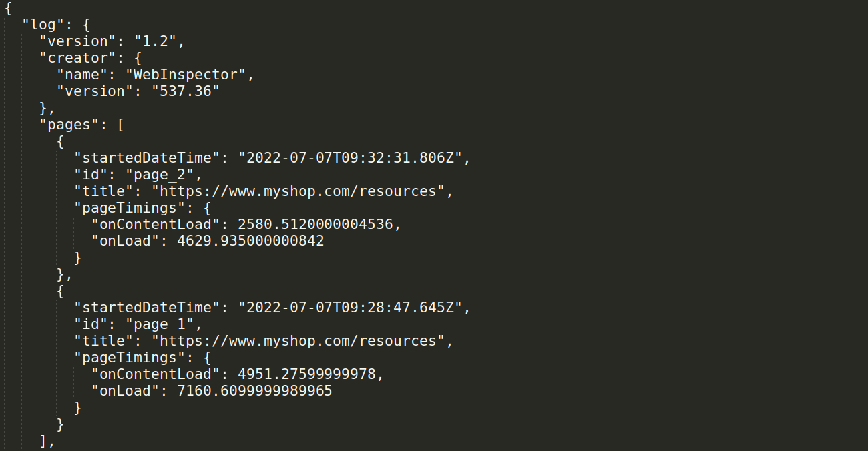This screenshot has height=451, width=868.
Task: Select the 09:28:47.645Z startedDateTime value
Action: pos(354,308)
